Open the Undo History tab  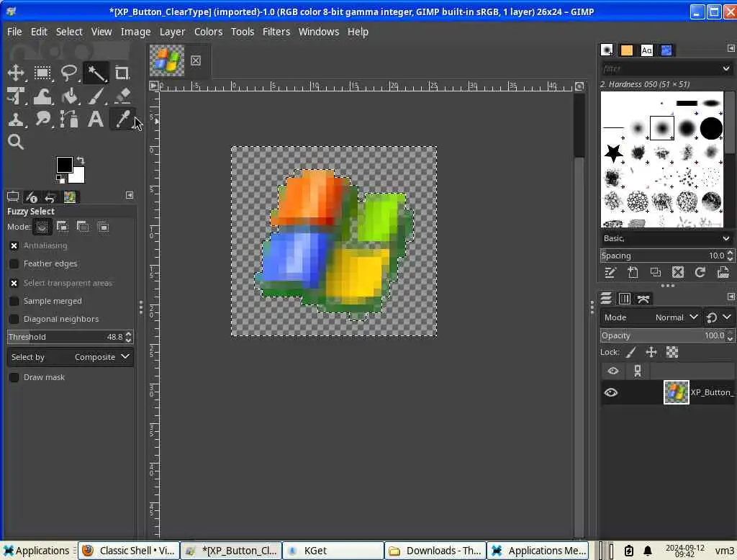50,197
